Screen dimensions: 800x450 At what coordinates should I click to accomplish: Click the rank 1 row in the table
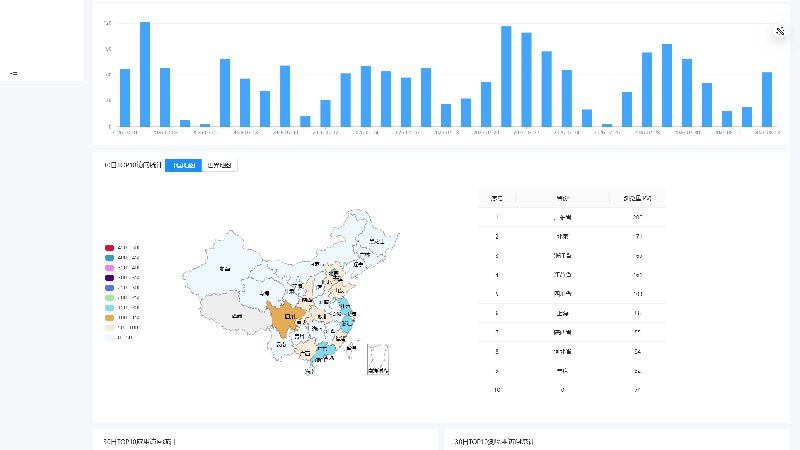pos(571,217)
